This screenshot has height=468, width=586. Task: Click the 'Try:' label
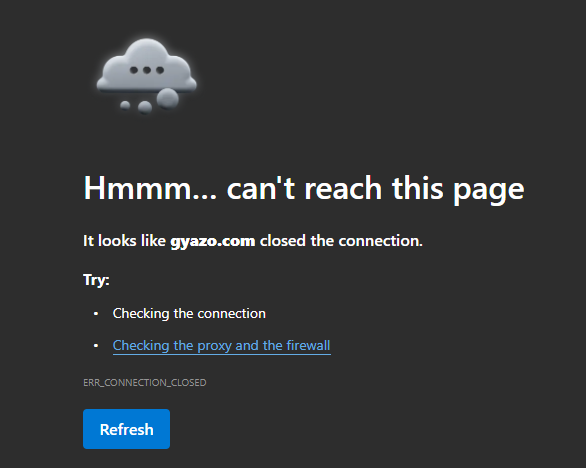pos(96,280)
